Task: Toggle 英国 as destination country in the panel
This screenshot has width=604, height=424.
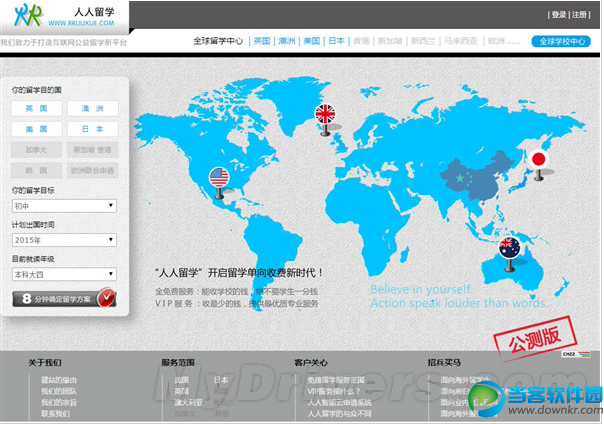Action: click(x=36, y=109)
